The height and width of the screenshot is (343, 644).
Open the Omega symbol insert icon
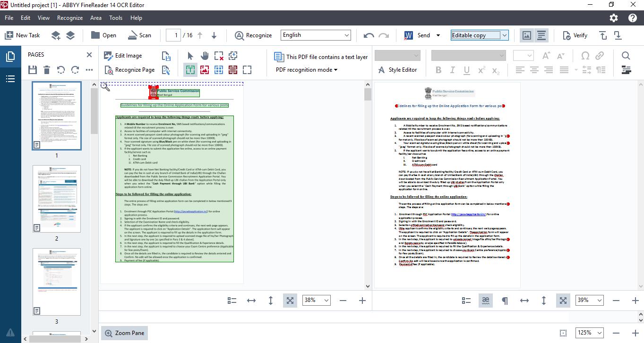point(585,56)
